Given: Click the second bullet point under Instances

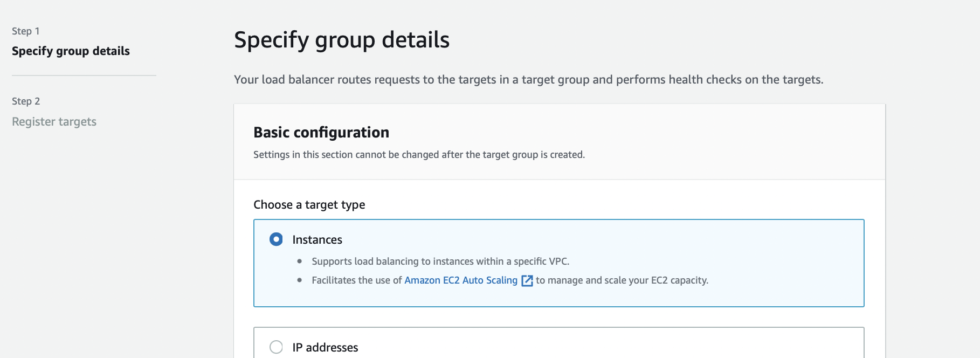Looking at the screenshot, I should tap(300, 280).
